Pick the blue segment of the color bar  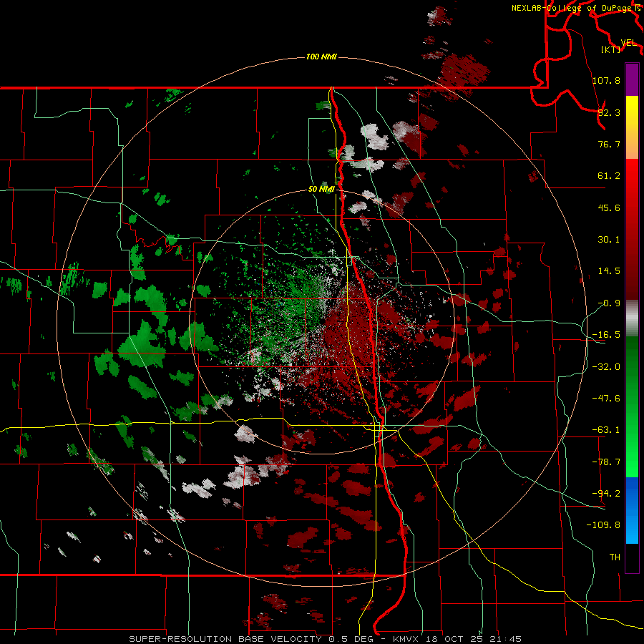coord(632,510)
